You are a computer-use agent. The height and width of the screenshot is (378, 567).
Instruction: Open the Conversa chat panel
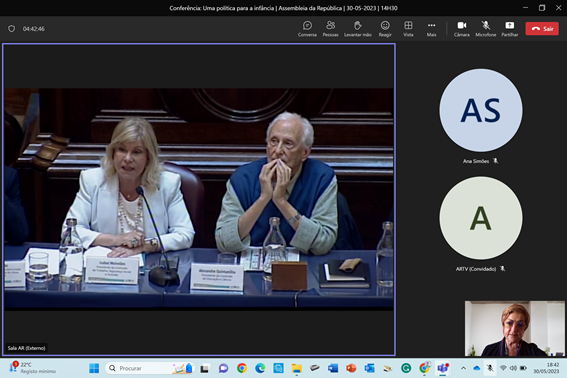tap(307, 29)
